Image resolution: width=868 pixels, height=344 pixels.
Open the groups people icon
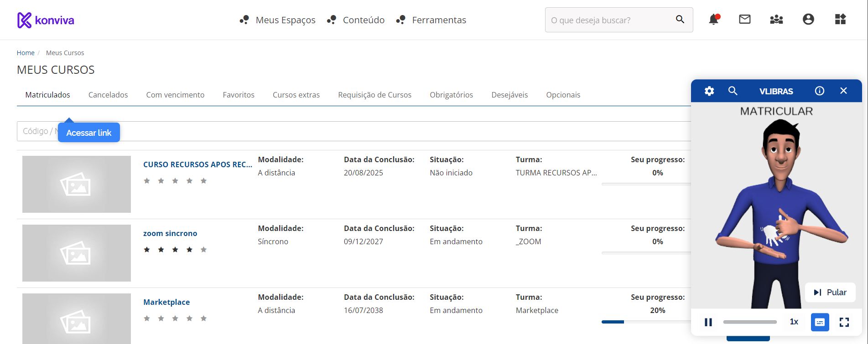[776, 19]
